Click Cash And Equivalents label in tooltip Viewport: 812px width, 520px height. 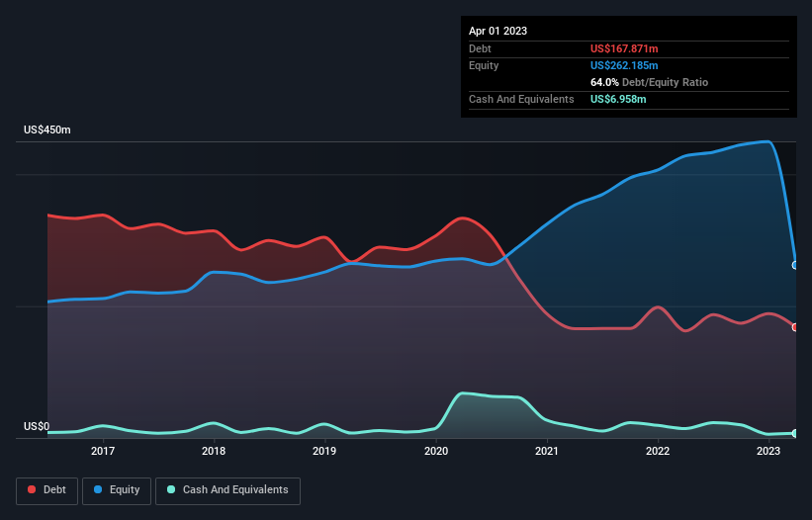521,99
